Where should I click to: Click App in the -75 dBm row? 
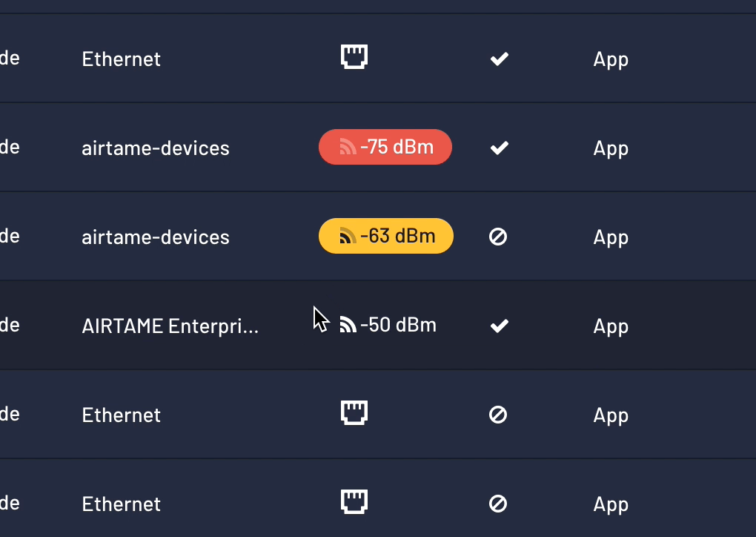click(611, 148)
